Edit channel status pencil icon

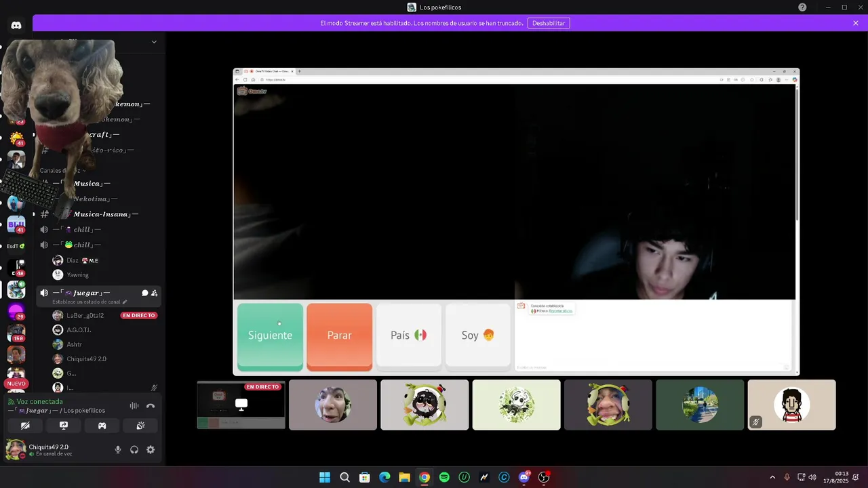[x=125, y=302]
